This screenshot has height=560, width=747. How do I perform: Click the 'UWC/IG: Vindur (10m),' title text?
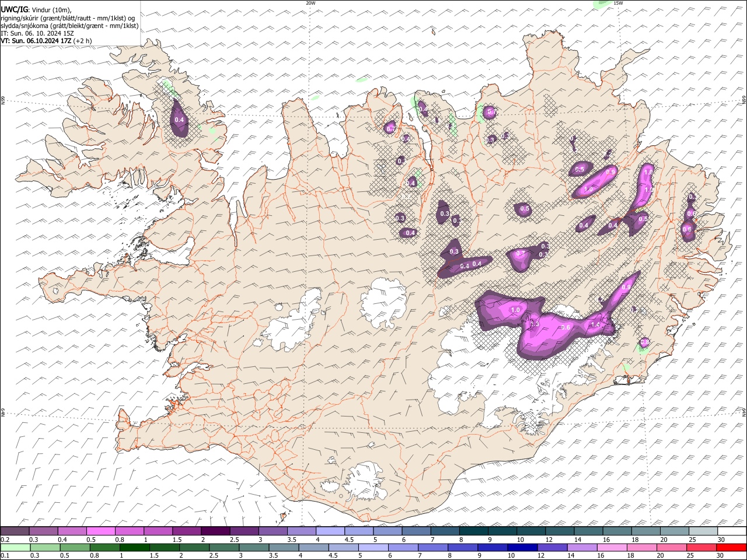(x=36, y=10)
